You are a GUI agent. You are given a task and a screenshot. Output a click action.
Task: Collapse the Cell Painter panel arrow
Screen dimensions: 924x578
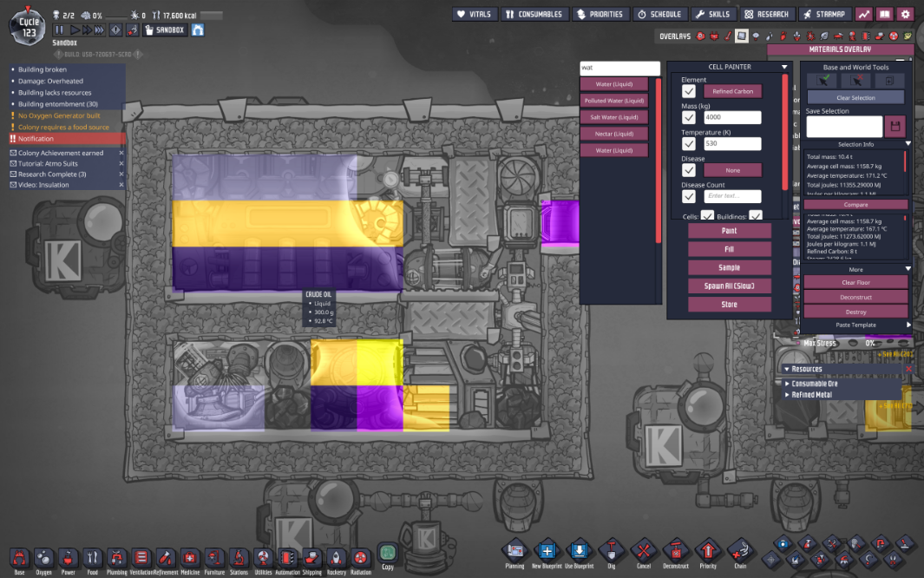tap(784, 67)
